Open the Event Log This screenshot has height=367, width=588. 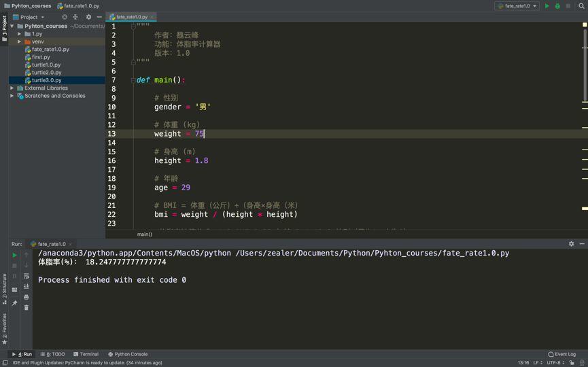click(561, 354)
